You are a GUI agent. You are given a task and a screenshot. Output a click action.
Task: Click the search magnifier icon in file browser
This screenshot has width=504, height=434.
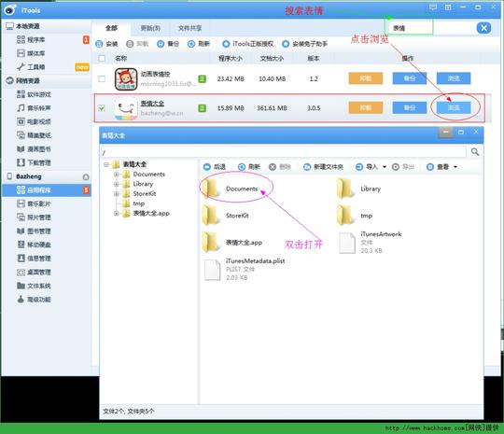pos(475,152)
